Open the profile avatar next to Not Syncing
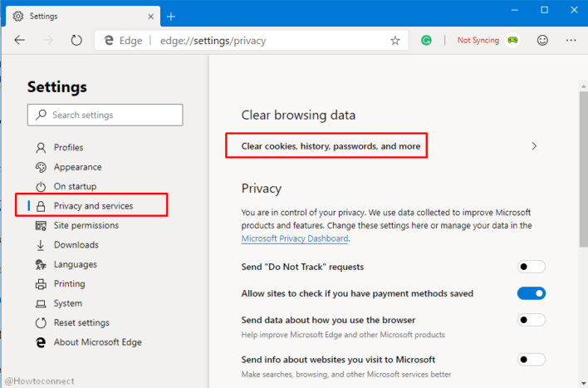The width and height of the screenshot is (588, 388). (x=512, y=40)
